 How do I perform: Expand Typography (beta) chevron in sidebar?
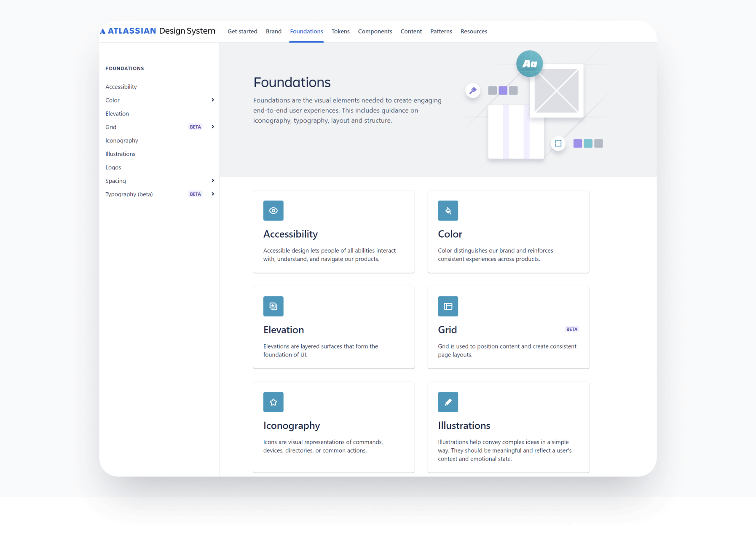(213, 194)
